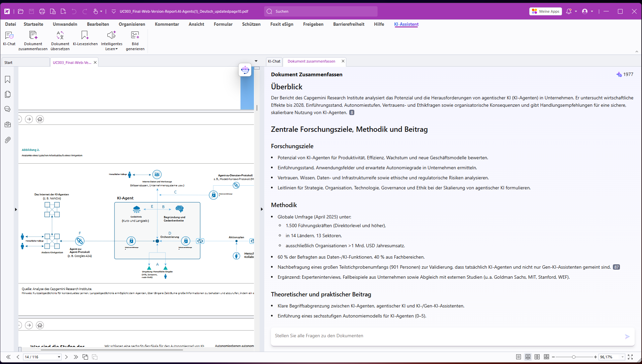Open the Comments panel in left sidebar
This screenshot has width=642, height=364.
tap(8, 109)
